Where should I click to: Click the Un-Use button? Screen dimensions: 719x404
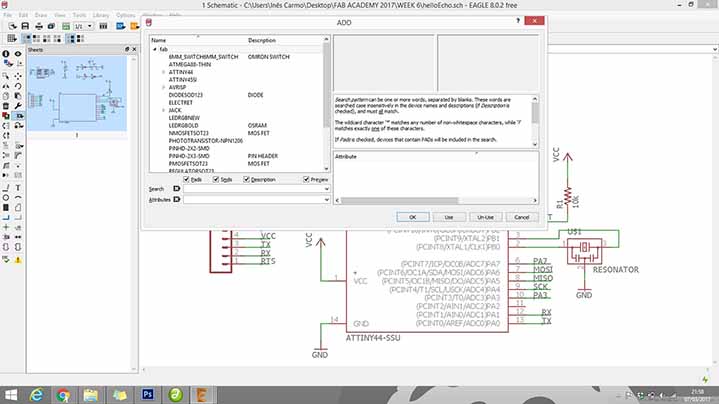tap(485, 217)
